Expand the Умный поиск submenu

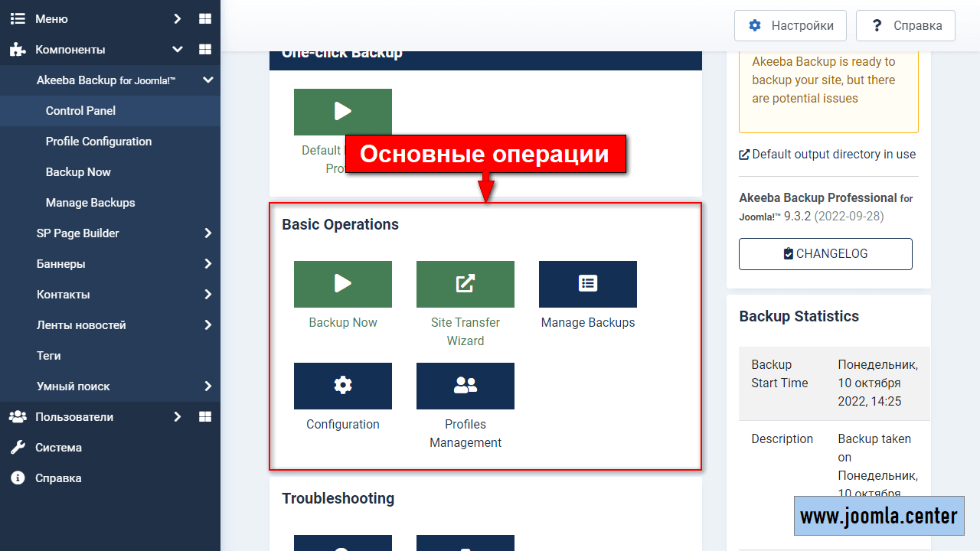[x=207, y=386]
